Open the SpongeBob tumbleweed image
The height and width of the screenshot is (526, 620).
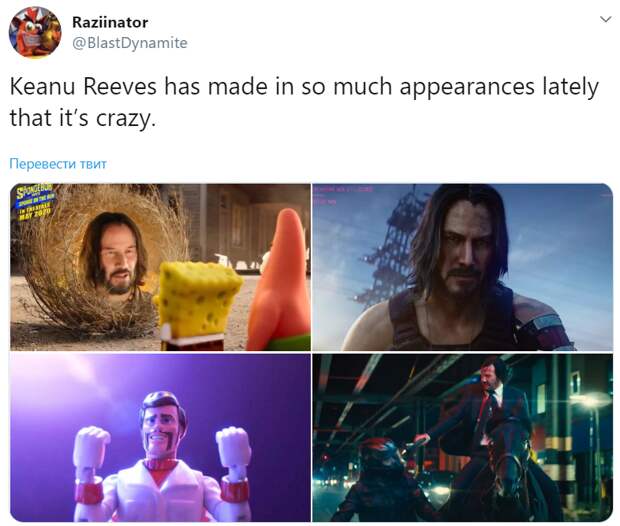pos(160,267)
